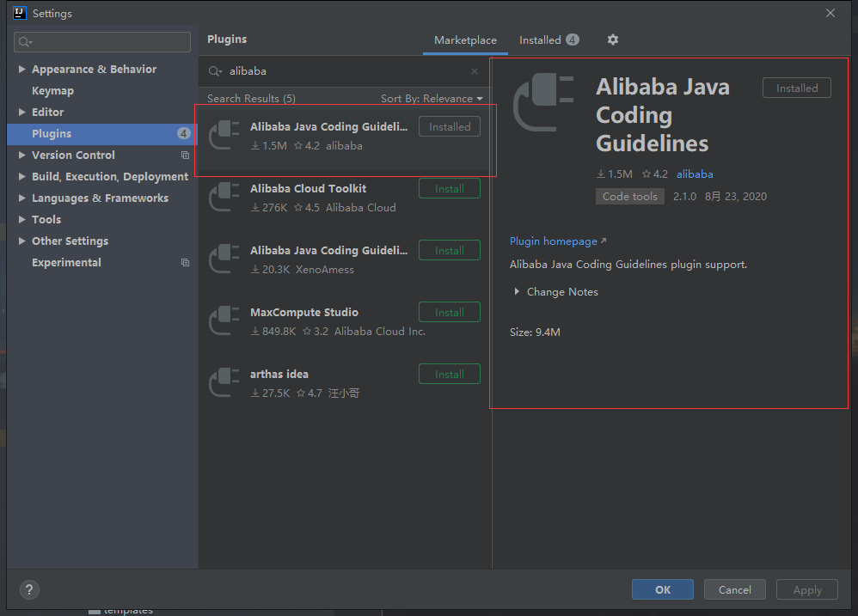Viewport: 858px width, 616px height.
Task: Click the 4.7 star rating of arthas idea
Action: click(x=309, y=393)
